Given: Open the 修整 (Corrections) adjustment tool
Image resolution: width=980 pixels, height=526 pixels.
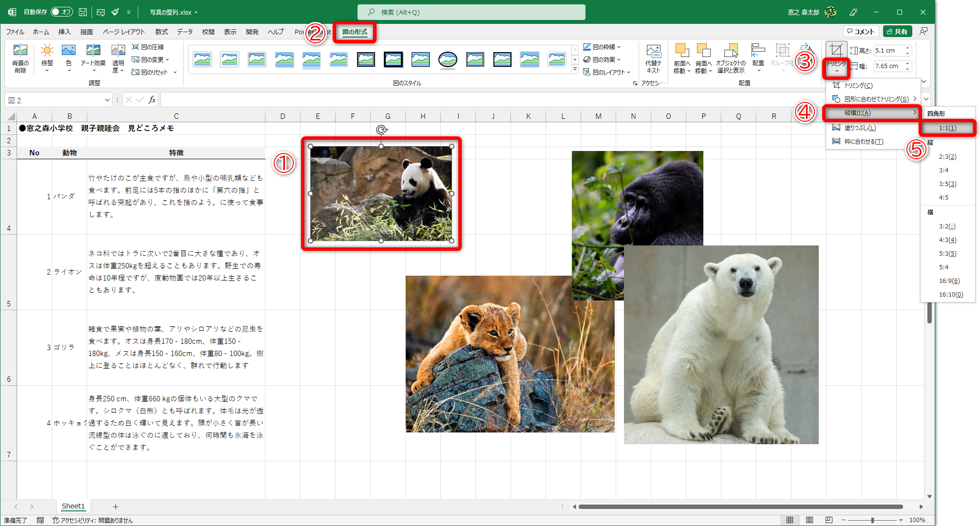Looking at the screenshot, I should [x=46, y=57].
